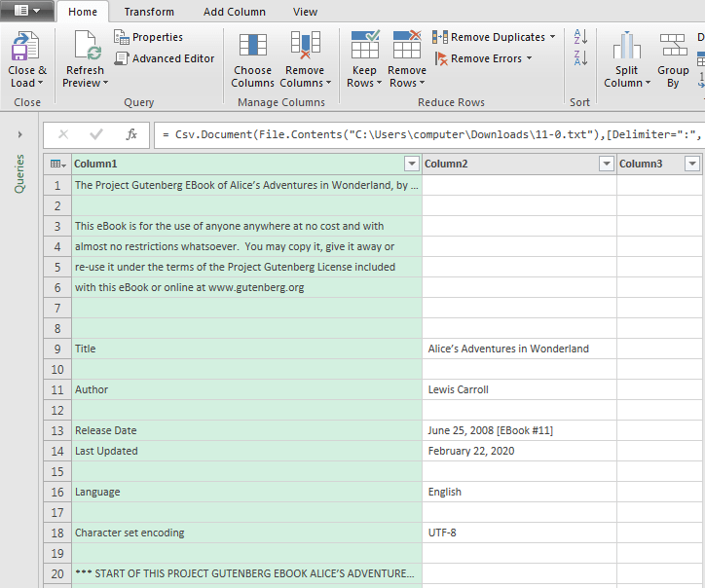Click the Remove Rows icon
The height and width of the screenshot is (588, 705).
(407, 47)
